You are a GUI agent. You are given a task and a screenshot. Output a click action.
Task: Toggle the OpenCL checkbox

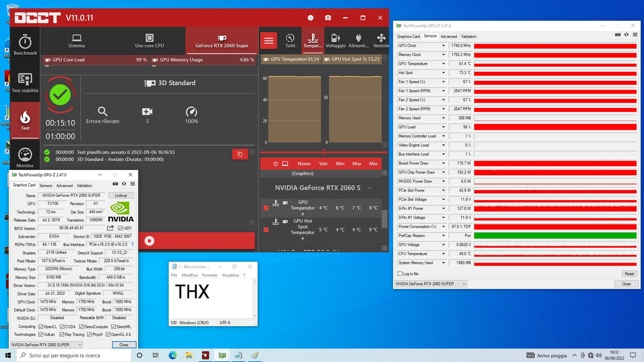click(41, 327)
